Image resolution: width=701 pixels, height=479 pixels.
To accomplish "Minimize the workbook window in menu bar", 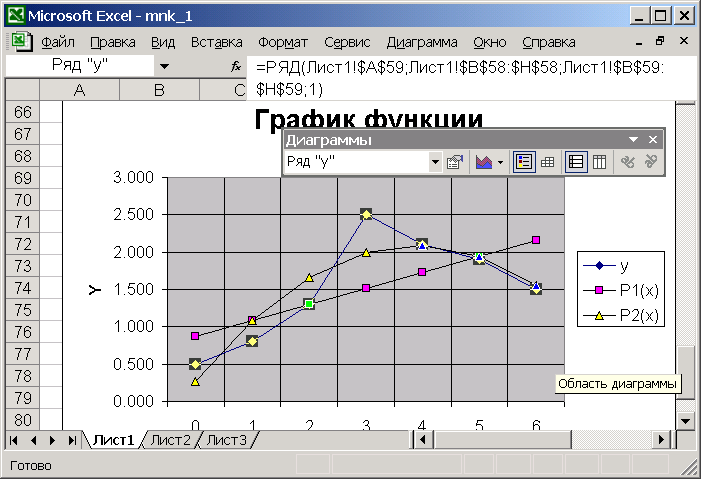I will [x=639, y=42].
